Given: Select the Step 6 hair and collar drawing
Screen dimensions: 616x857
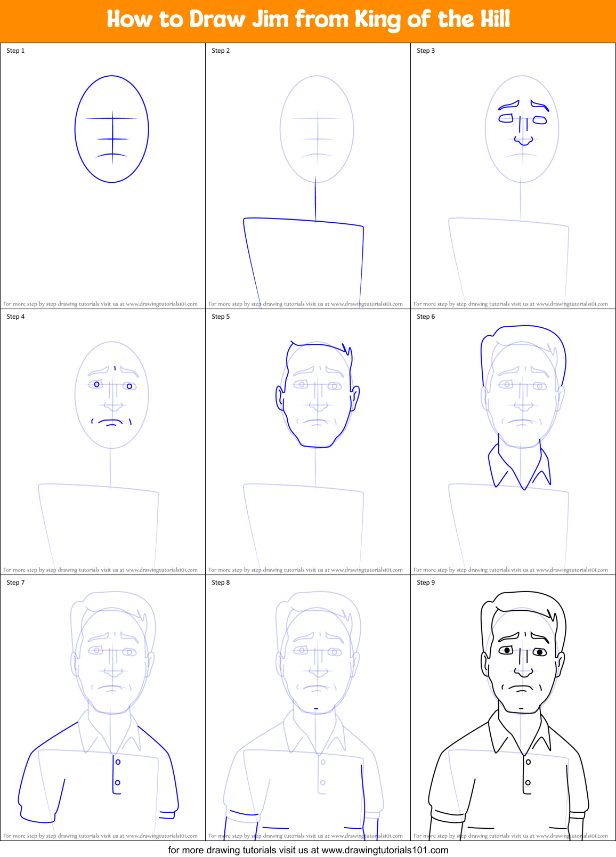Looking at the screenshot, I should [523, 408].
